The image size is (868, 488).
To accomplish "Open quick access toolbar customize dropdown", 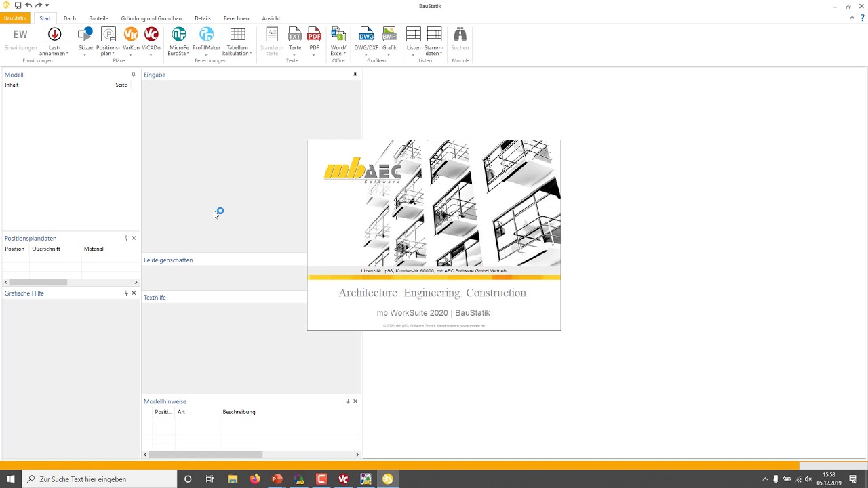I will click(47, 5).
